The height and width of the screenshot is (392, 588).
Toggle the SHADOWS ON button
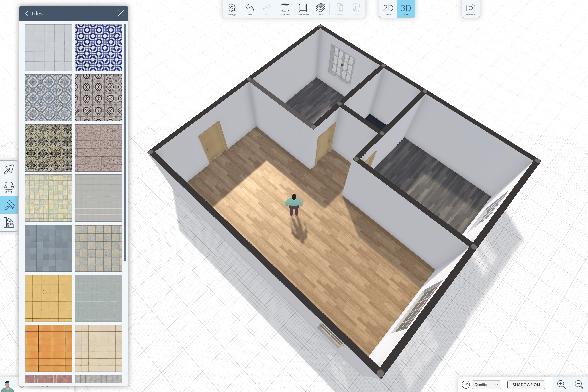click(x=526, y=385)
